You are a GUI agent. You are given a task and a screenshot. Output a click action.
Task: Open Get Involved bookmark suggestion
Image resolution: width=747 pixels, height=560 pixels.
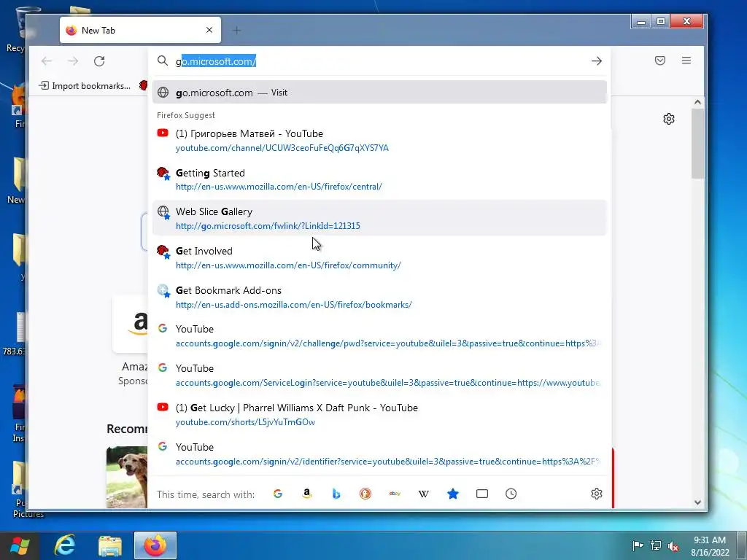coord(379,257)
